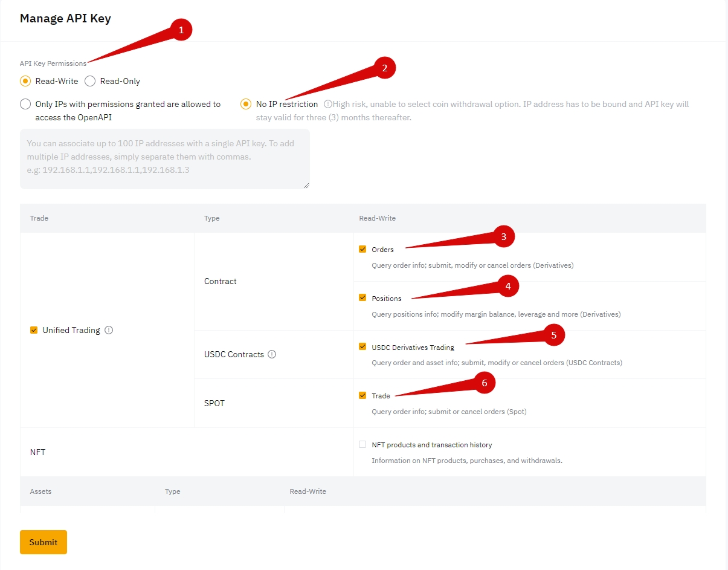Select the IP-restricted access radio option

(x=25, y=104)
